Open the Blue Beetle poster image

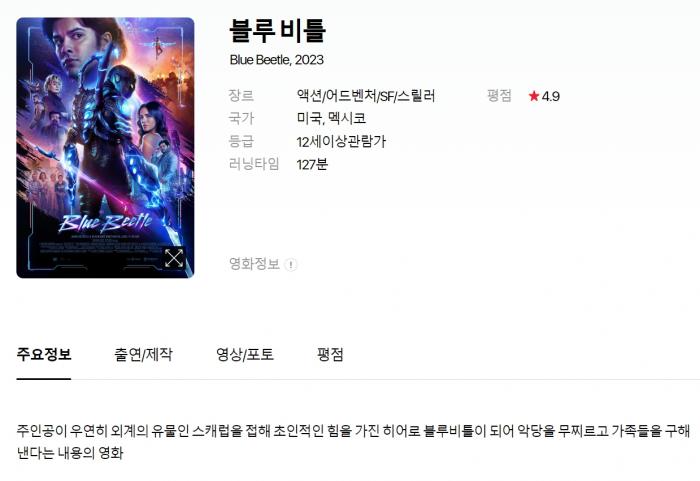[105, 148]
